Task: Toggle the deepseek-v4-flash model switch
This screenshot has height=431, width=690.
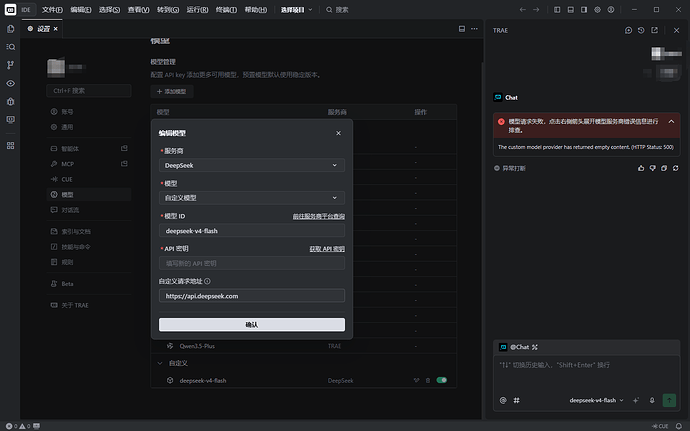Action: click(x=441, y=380)
